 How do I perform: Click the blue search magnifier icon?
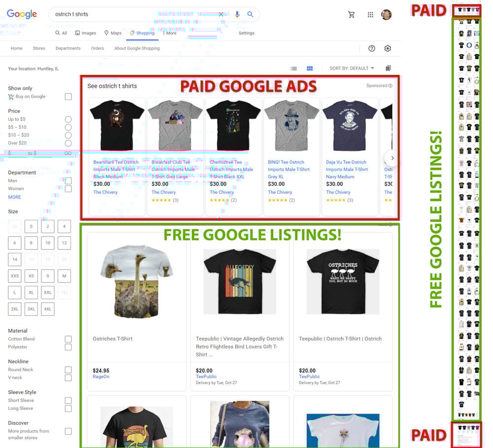(250, 14)
